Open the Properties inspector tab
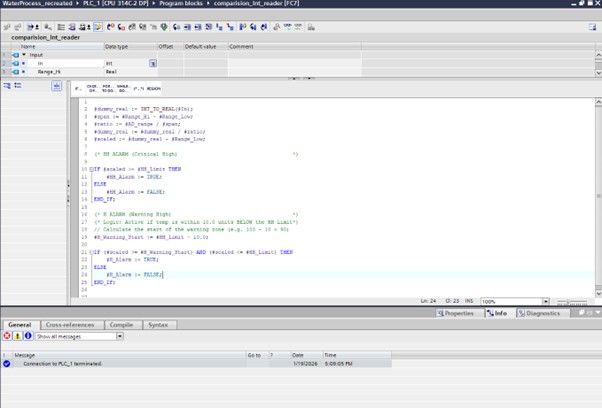 (x=456, y=313)
